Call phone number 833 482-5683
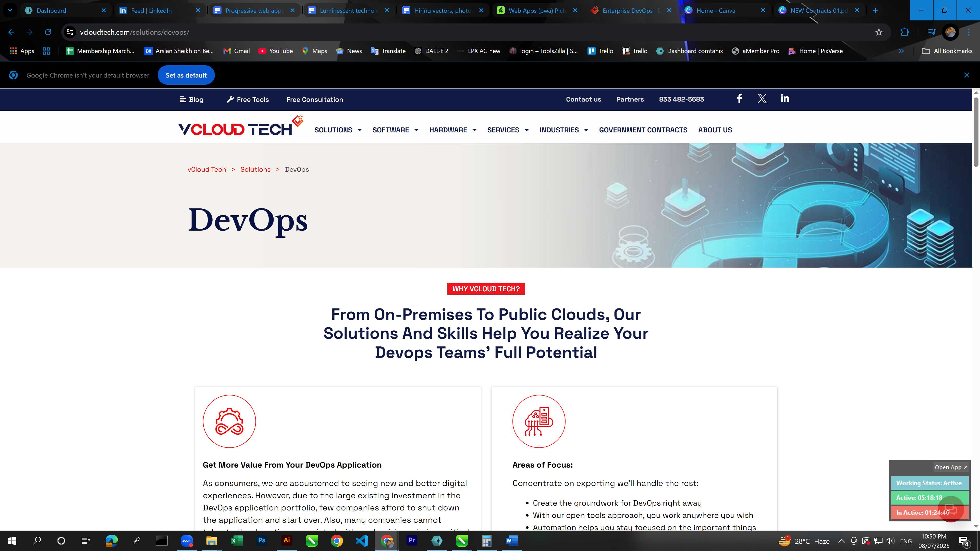The image size is (980, 551). coord(681,99)
